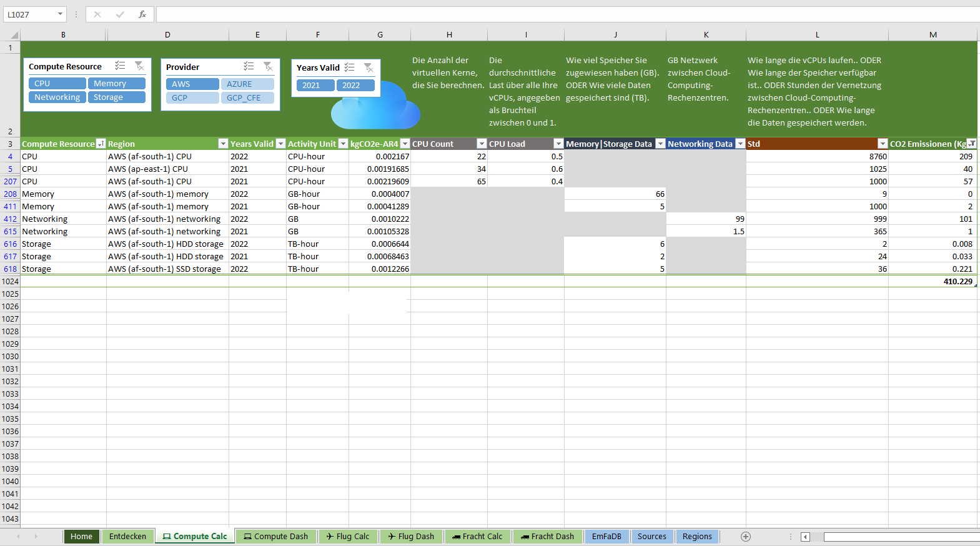Open the Compute Resource column filter
The width and height of the screenshot is (980, 546).
(x=101, y=144)
